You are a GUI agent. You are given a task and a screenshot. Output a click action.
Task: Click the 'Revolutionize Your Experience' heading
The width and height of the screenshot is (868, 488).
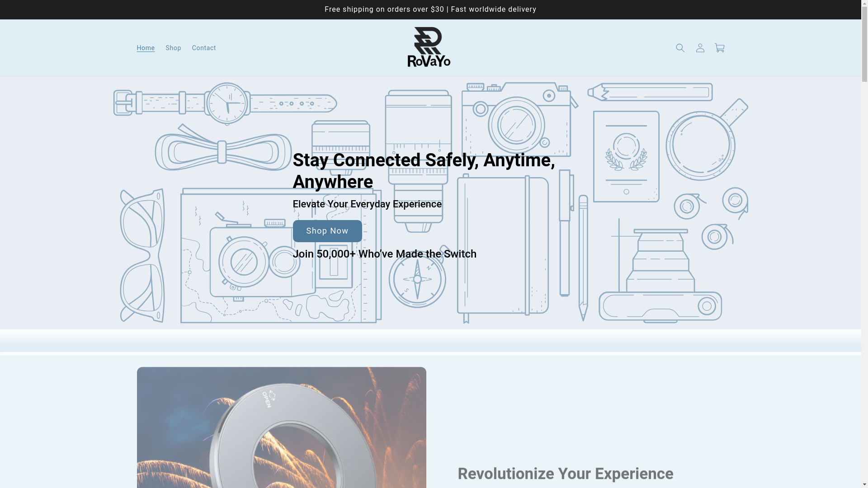click(x=566, y=474)
